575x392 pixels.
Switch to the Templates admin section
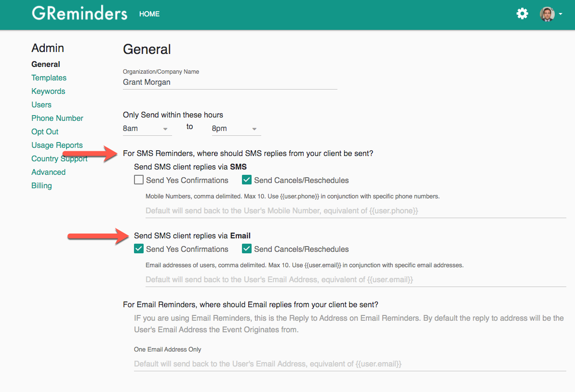pos(49,78)
